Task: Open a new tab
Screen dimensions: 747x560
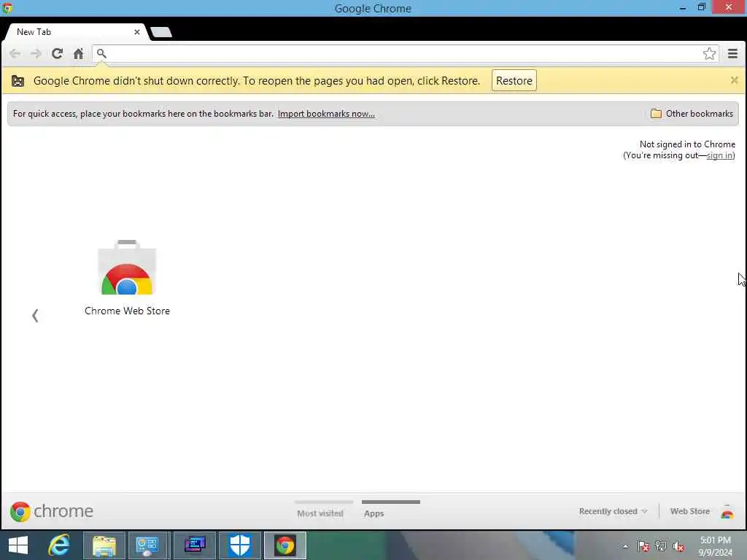Action: tap(161, 32)
